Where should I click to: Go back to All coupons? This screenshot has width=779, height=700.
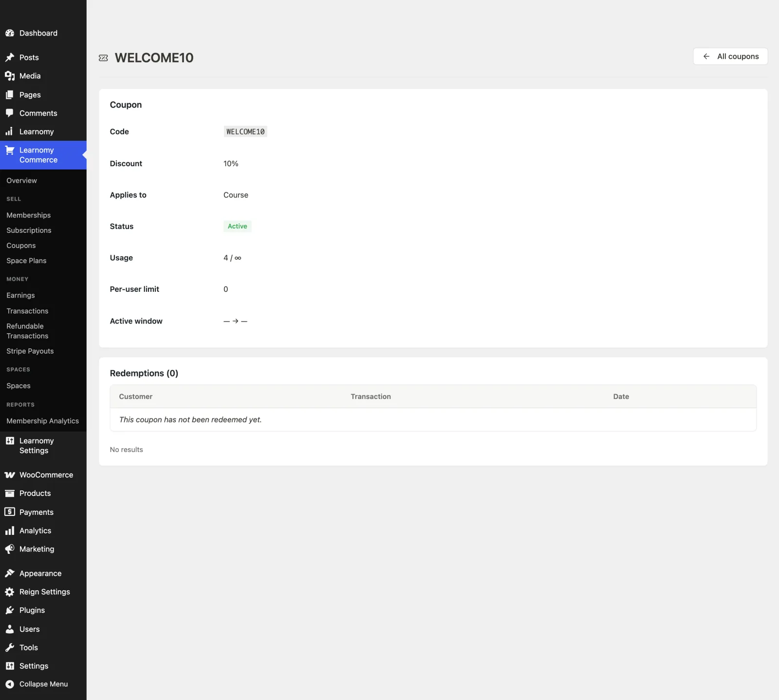coord(730,57)
